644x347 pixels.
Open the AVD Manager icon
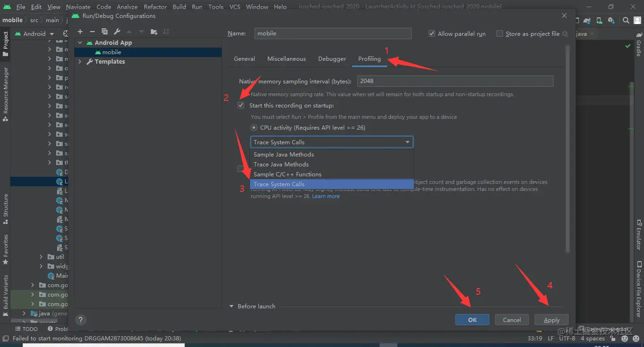pyautogui.click(x=599, y=20)
